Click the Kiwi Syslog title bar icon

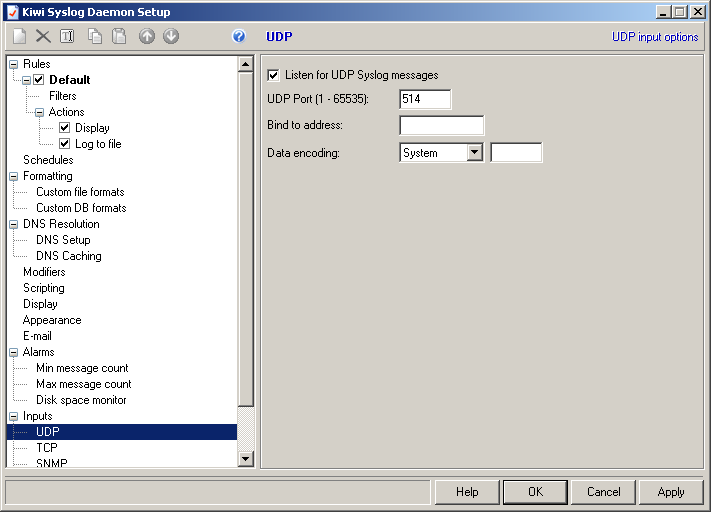[x=13, y=12]
